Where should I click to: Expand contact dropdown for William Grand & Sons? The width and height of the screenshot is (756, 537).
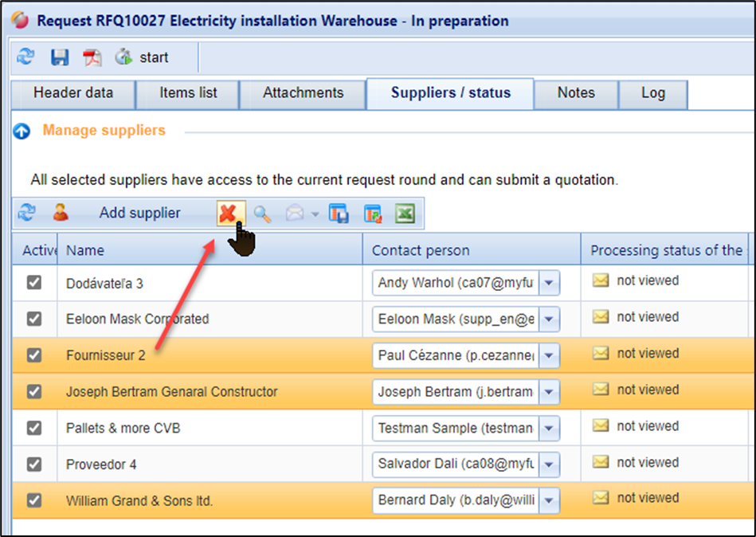point(550,501)
